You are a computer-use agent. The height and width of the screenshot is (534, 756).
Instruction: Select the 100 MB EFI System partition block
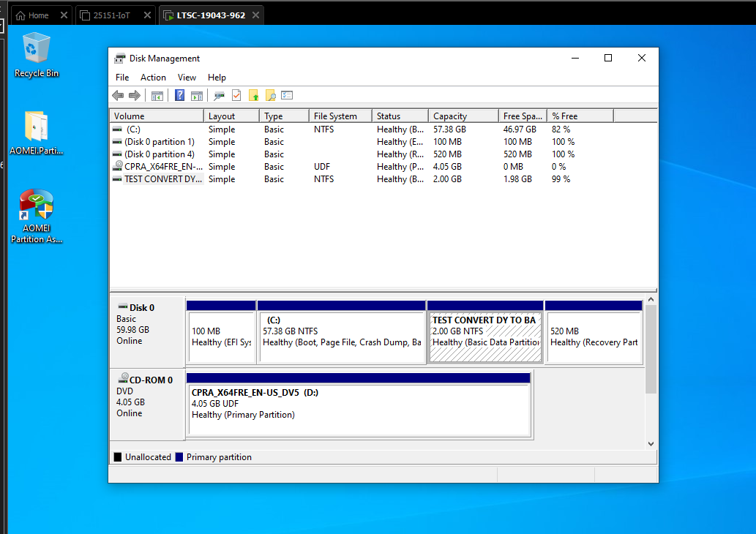click(221, 332)
